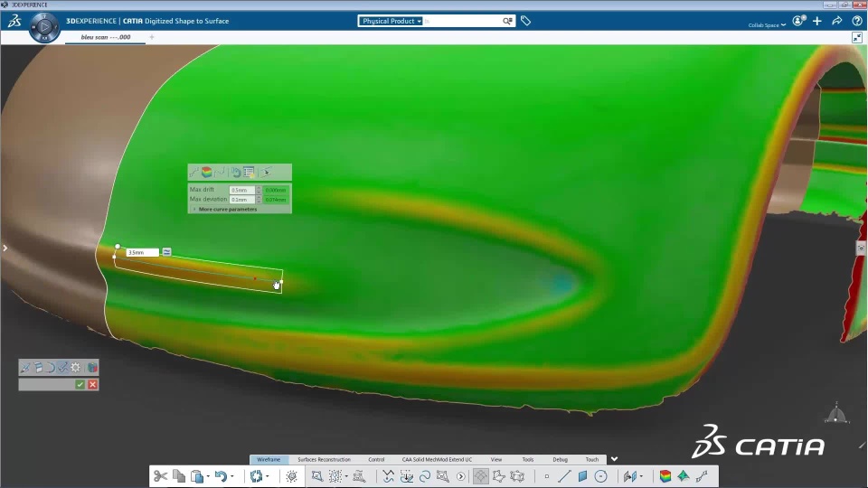The image size is (868, 488).
Task: Click the round arrow-in-circle toolbar icon
Action: pyautogui.click(x=460, y=476)
